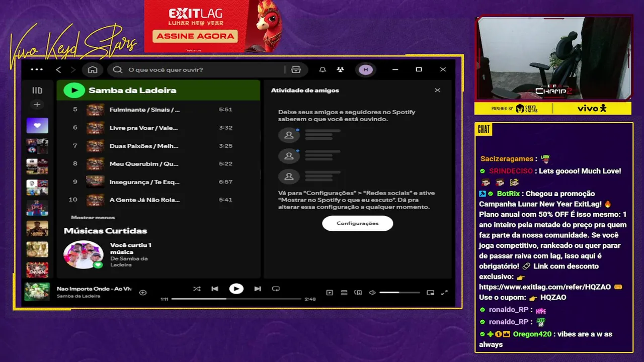Open artist title 'Samba da Ladeira'

(x=132, y=90)
